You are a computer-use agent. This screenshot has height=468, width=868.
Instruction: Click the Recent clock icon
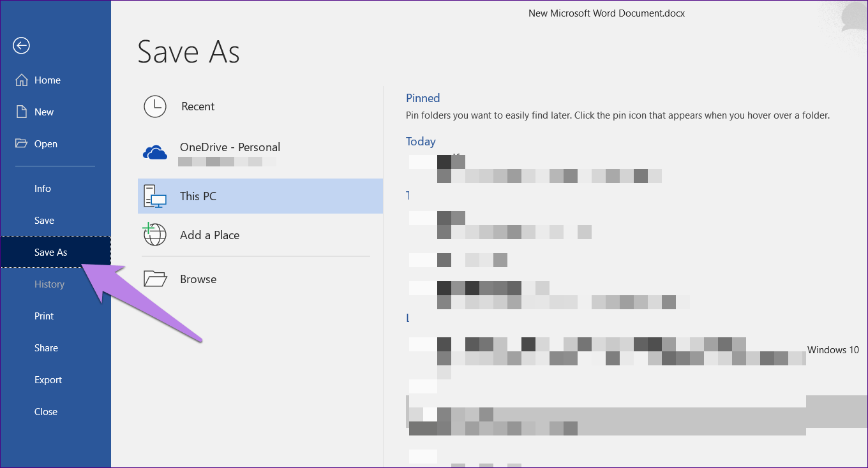click(155, 106)
